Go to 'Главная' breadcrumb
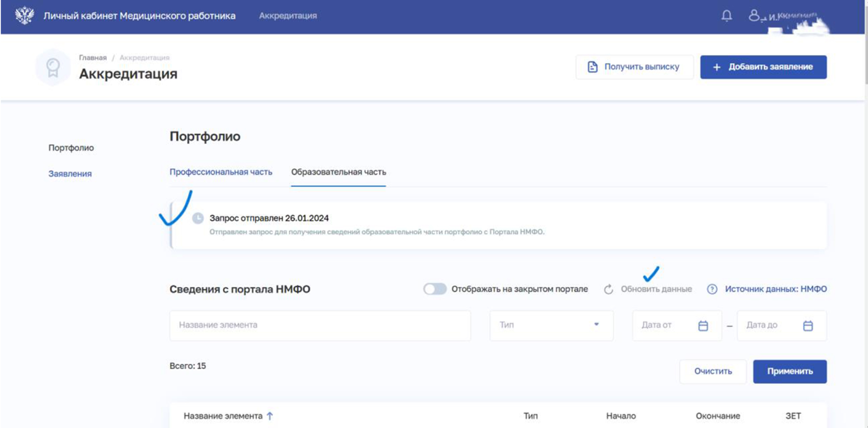 click(x=93, y=58)
